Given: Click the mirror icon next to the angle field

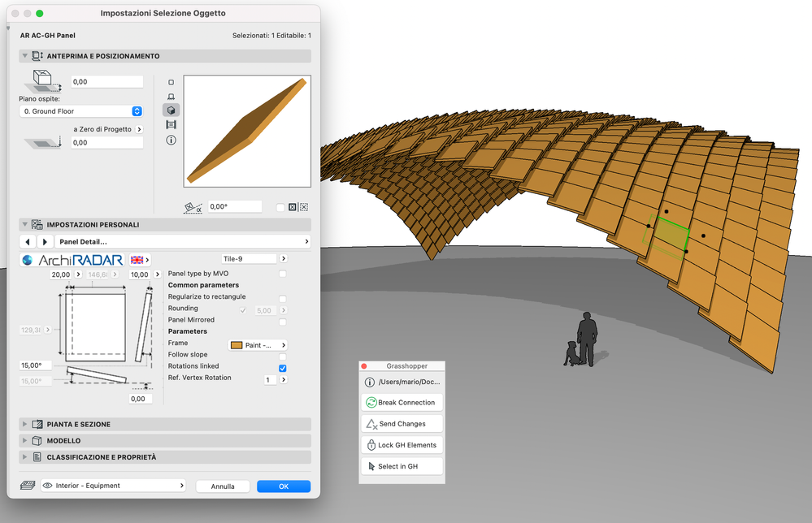Looking at the screenshot, I should pyautogui.click(x=292, y=206).
